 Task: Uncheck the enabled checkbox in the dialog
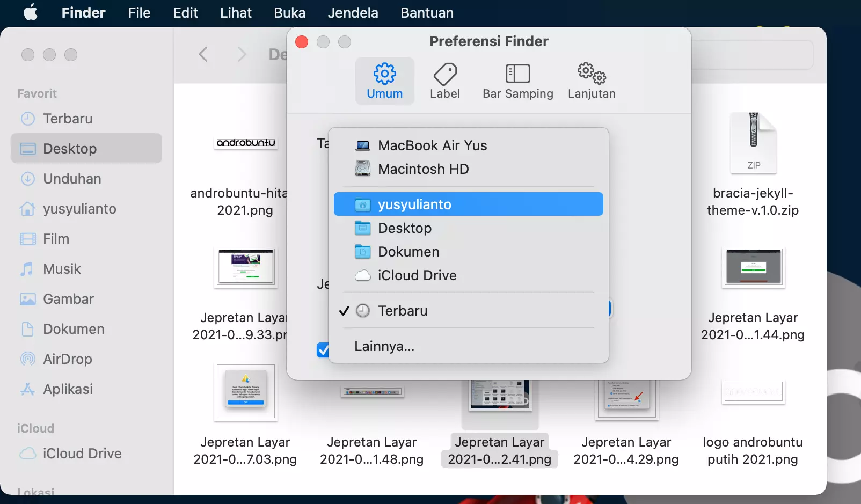point(323,350)
